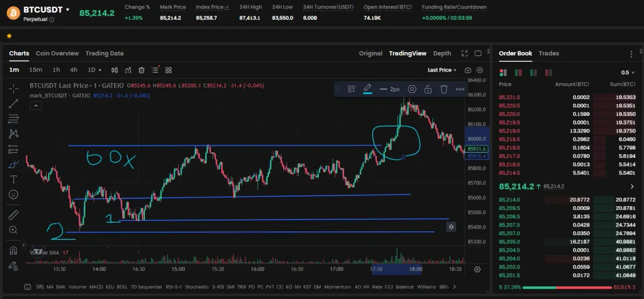The image size is (644, 299).
Task: Select the trend line drawing tool
Action: [x=13, y=104]
